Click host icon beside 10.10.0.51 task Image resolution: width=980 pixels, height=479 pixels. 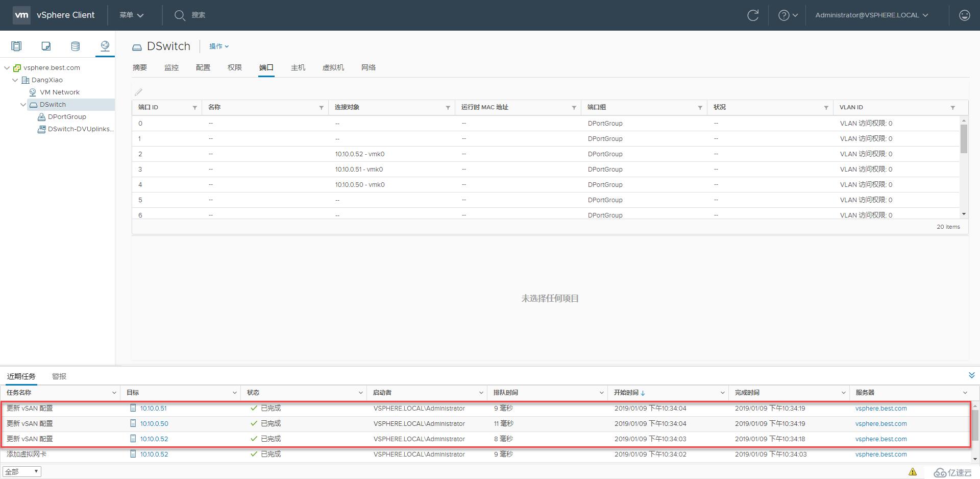coord(133,408)
